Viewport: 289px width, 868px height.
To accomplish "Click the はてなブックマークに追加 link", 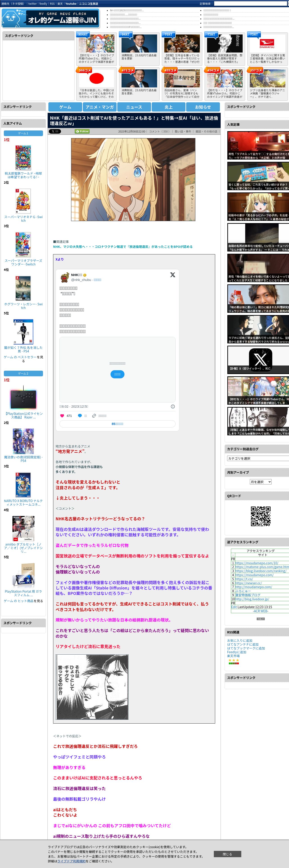I will [246, 648].
